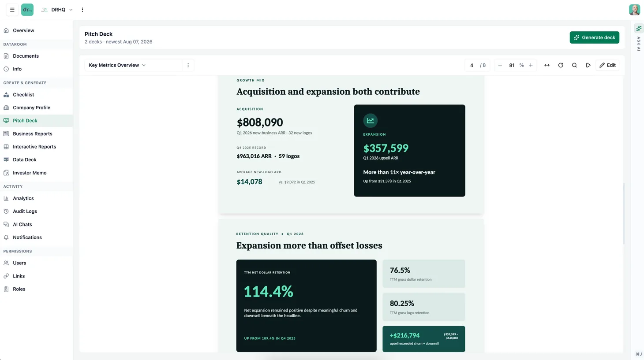Open Documents in the dataroom
This screenshot has height=360, width=644.
click(26, 56)
